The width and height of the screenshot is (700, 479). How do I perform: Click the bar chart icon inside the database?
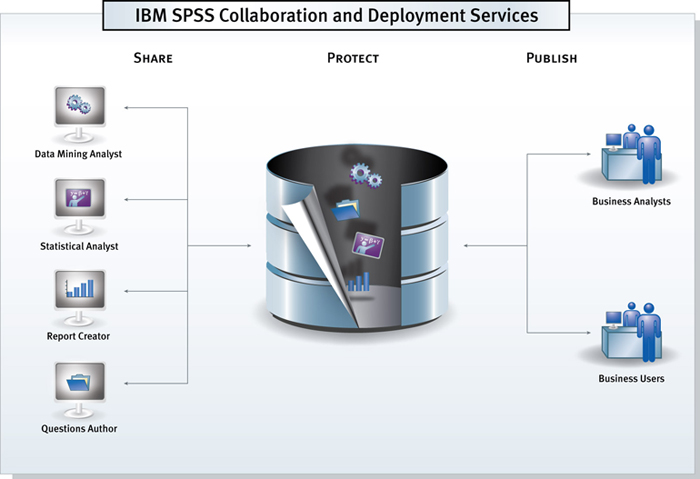[x=358, y=282]
